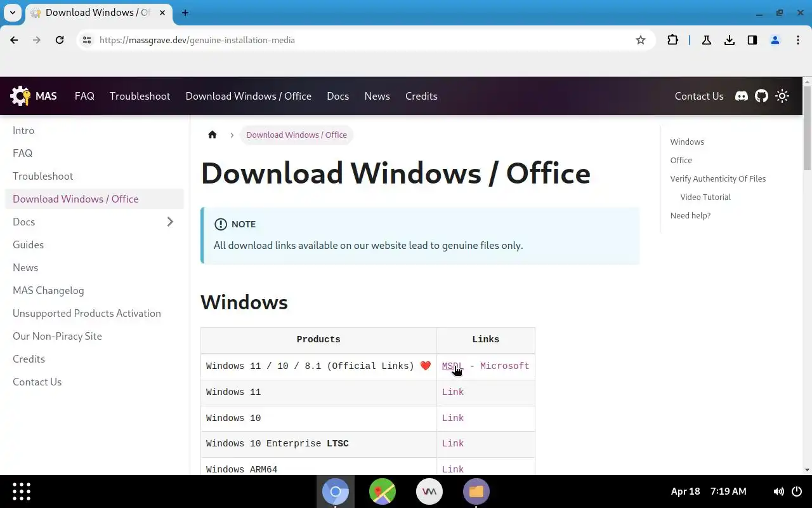Open the Windows 10 row Link
This screenshot has width=812, height=508.
453,418
